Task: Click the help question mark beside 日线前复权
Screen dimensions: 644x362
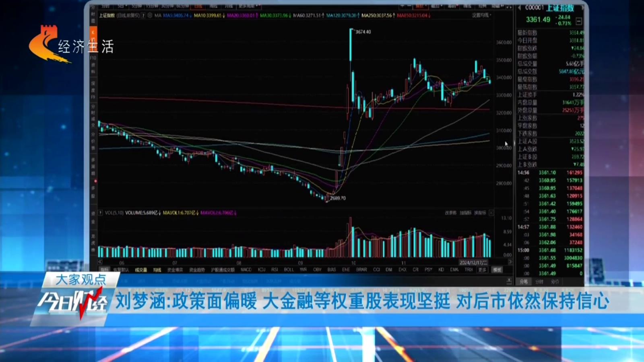Action: click(x=143, y=15)
